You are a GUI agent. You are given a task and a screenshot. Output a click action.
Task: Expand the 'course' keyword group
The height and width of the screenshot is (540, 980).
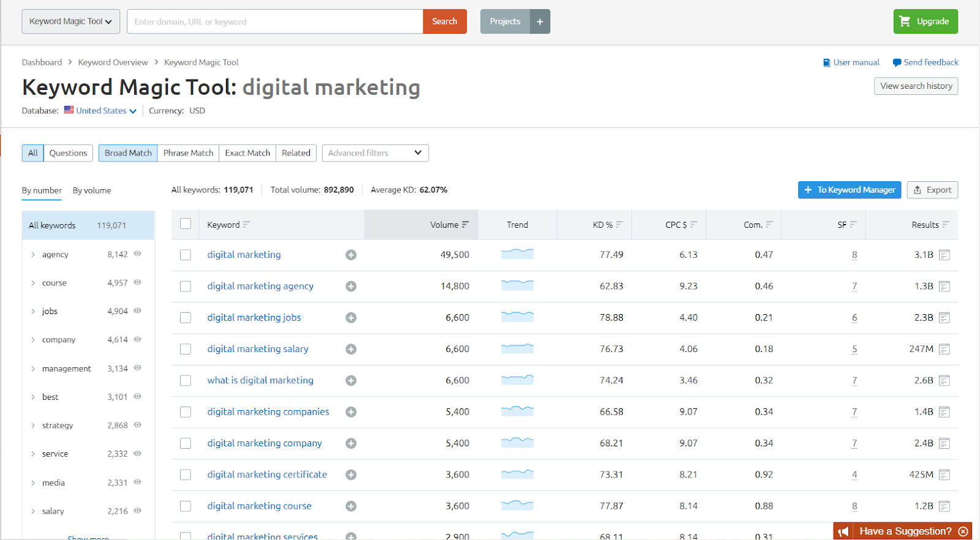(33, 283)
